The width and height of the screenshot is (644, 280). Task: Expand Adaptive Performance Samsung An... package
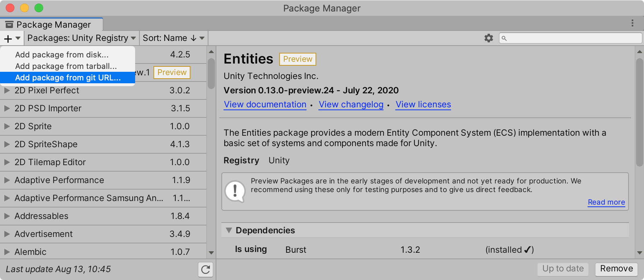pos(7,198)
